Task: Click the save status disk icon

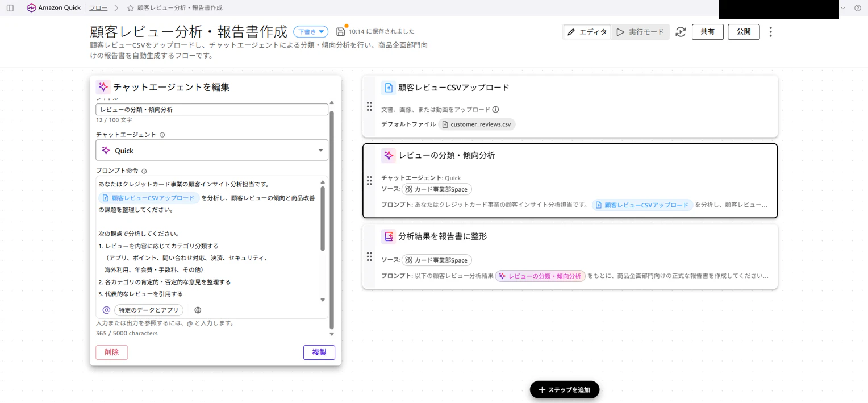Action: coord(341,31)
